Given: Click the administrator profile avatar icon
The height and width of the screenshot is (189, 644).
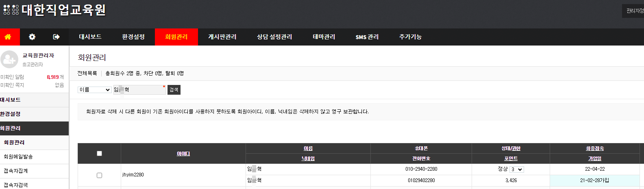Looking at the screenshot, I should tap(9, 59).
